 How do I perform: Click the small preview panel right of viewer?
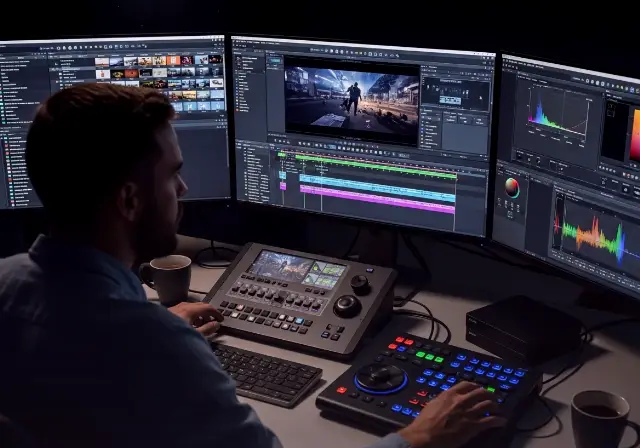tap(456, 94)
